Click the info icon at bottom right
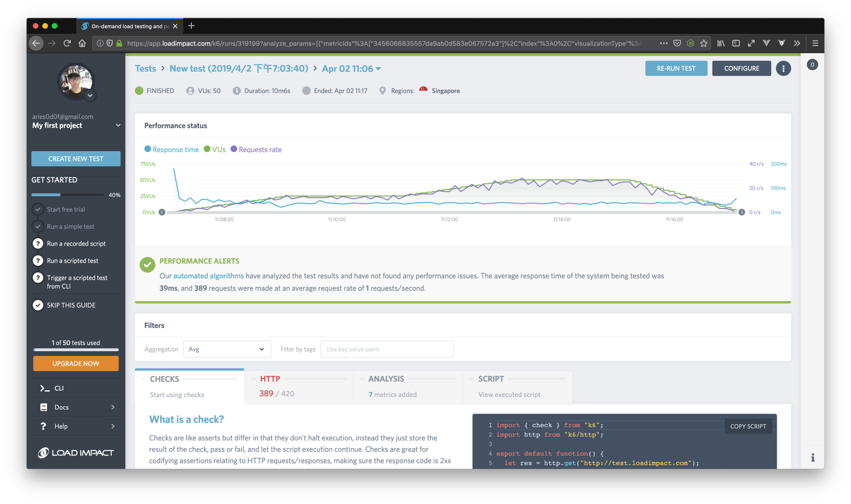Screen dimensions: 851x504 click(813, 457)
